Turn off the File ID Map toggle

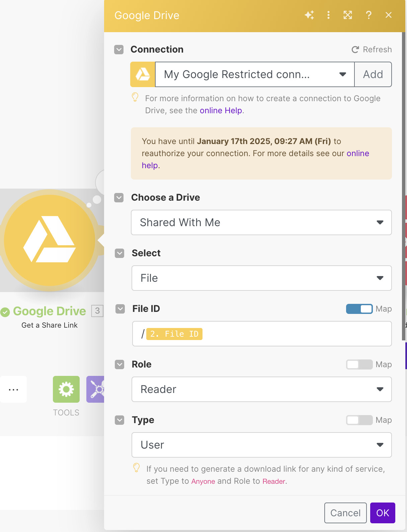point(359,309)
